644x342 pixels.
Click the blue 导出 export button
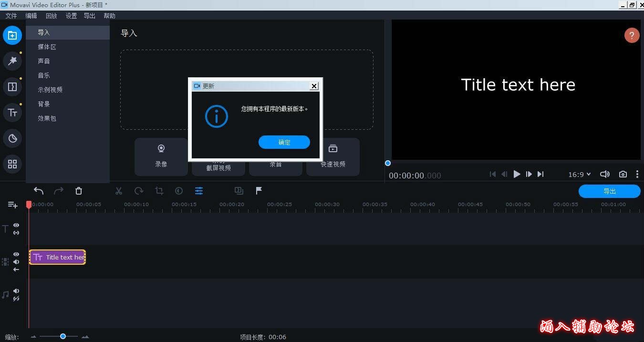(609, 191)
